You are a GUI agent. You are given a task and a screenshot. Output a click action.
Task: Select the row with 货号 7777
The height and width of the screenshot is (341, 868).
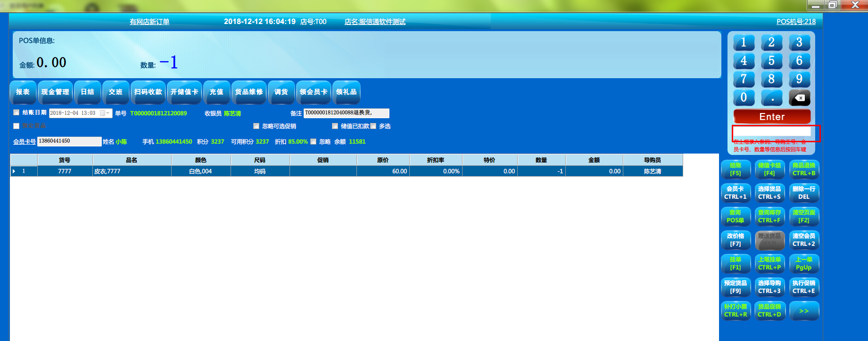click(x=347, y=171)
